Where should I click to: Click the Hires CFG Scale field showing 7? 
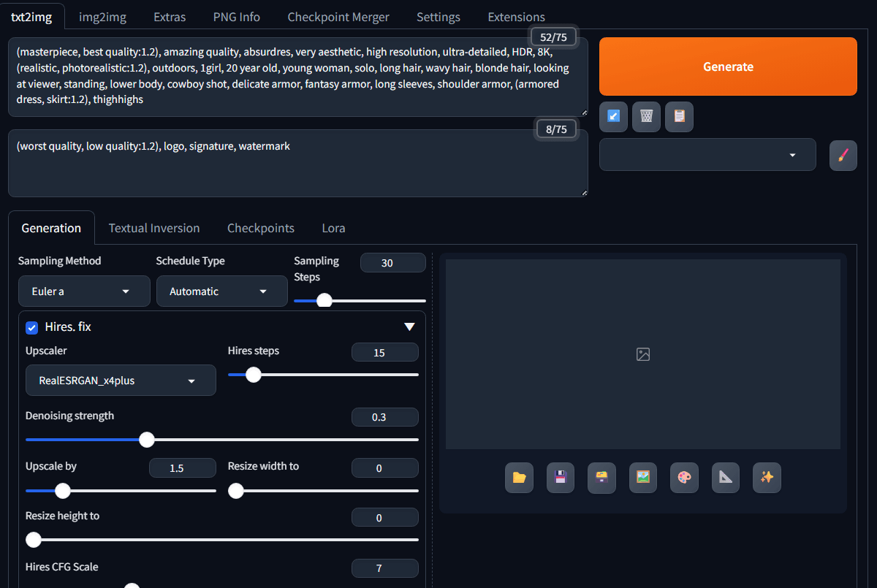[x=385, y=568]
